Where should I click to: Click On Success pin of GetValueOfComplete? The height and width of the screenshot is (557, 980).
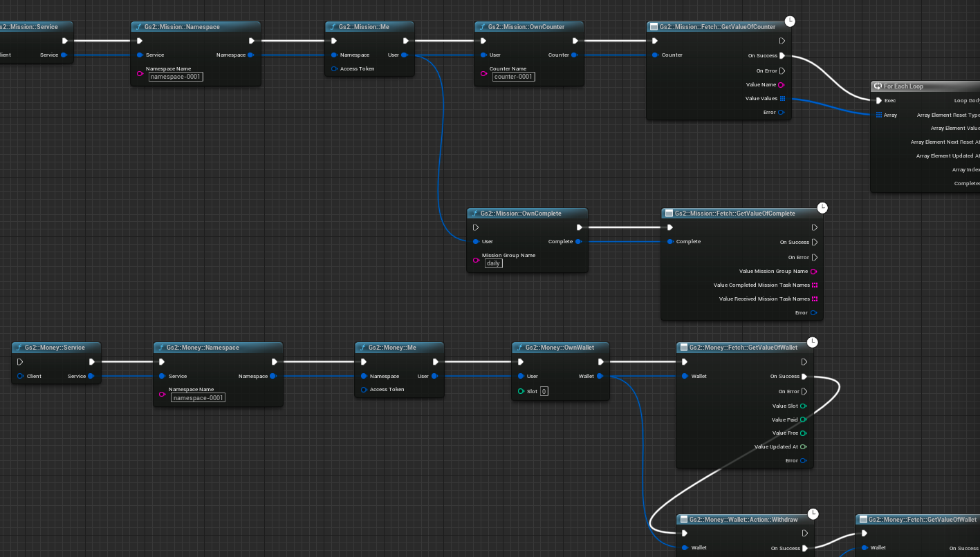815,243
